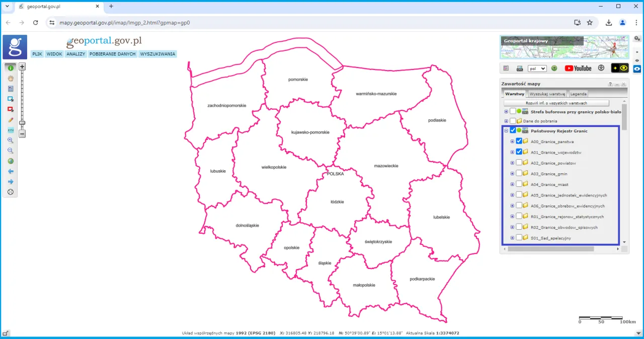Viewport: 644px width, 339px height.
Task: Select the identify (info) tool
Action: pyautogui.click(x=11, y=67)
